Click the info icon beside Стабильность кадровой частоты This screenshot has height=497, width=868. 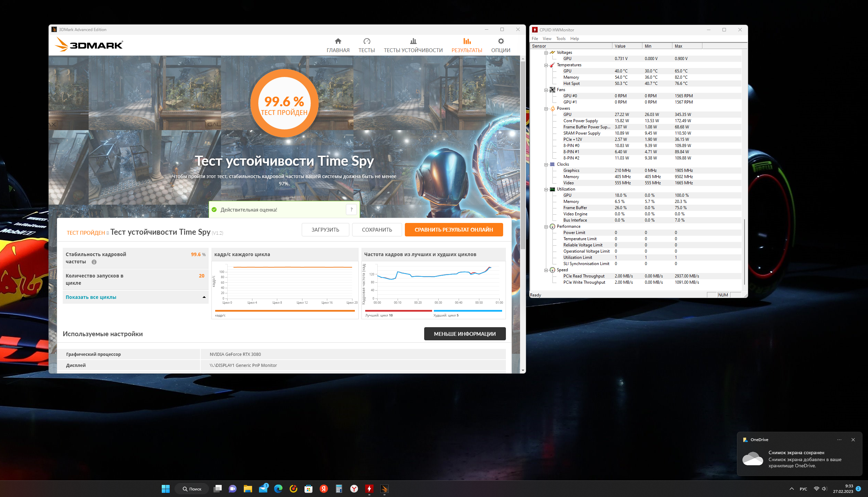pyautogui.click(x=94, y=262)
